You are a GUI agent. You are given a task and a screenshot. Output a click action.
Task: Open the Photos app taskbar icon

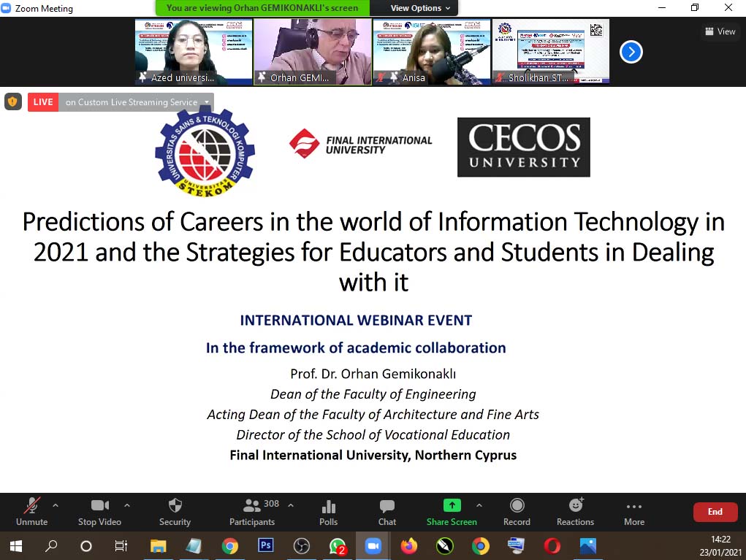coord(588,546)
